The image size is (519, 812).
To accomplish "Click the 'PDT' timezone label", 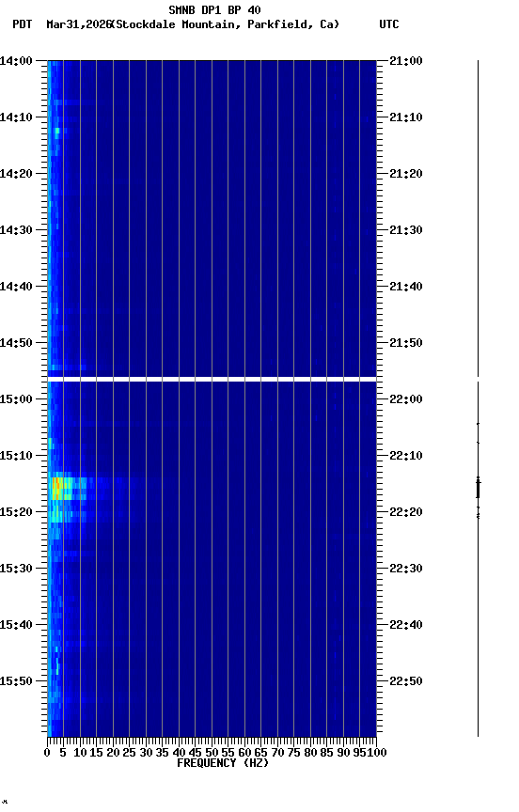I will pos(23,24).
